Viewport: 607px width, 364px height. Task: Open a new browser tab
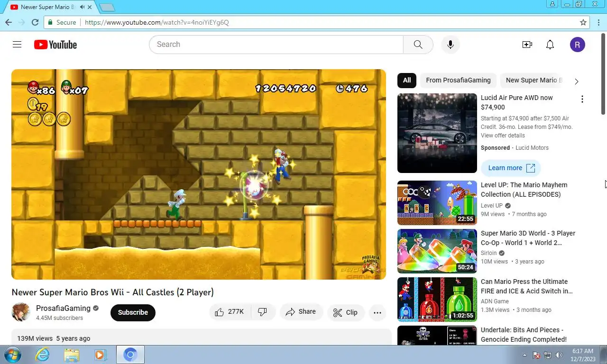(x=107, y=7)
